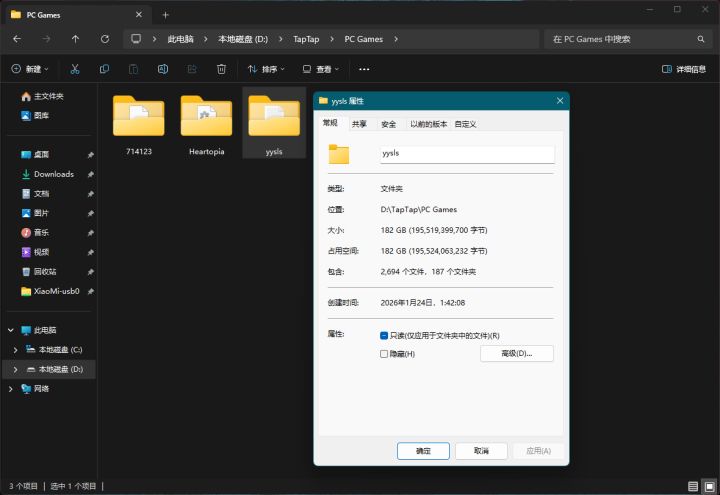This screenshot has height=495, width=720.
Task: Click the Cut scissors icon in toolbar
Action: (75, 69)
